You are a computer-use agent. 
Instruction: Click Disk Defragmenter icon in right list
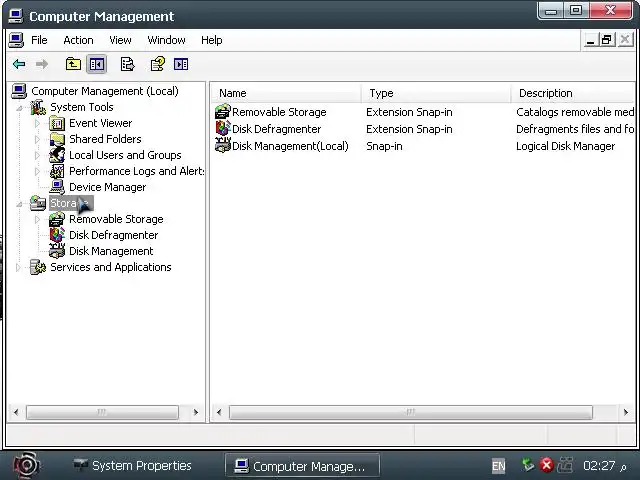coord(223,129)
